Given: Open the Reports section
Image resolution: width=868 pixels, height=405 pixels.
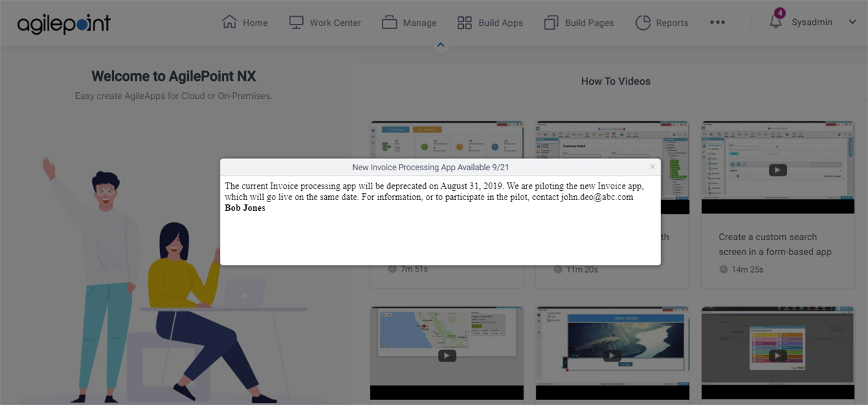Looking at the screenshot, I should [x=661, y=22].
